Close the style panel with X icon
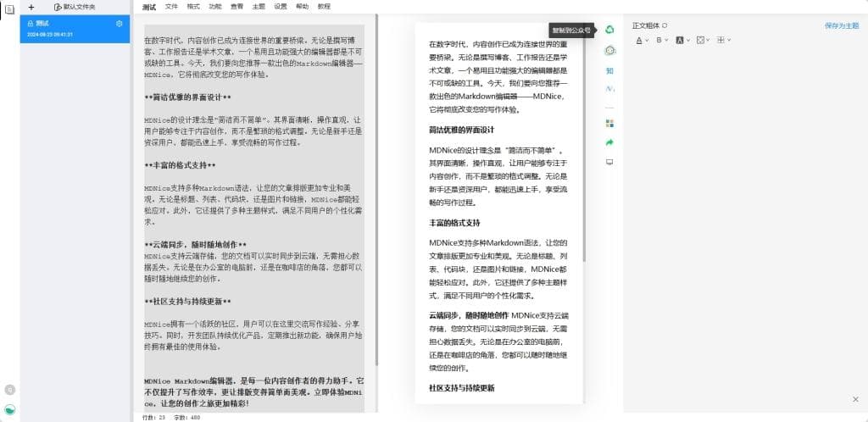The height and width of the screenshot is (422, 868). (855, 399)
